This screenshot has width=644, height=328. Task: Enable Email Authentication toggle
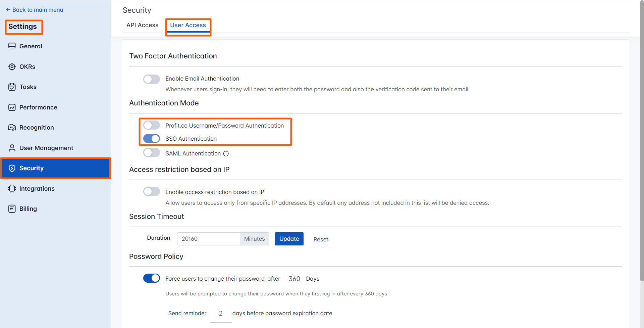pos(151,79)
